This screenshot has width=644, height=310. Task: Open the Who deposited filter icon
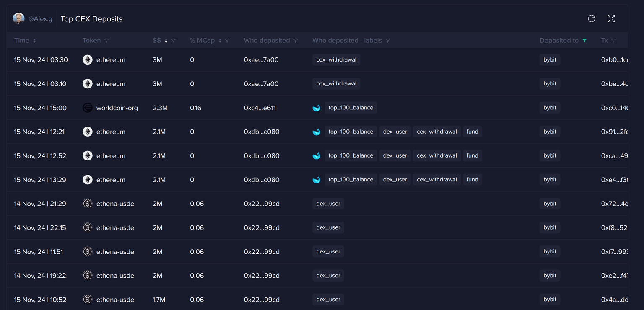click(296, 41)
